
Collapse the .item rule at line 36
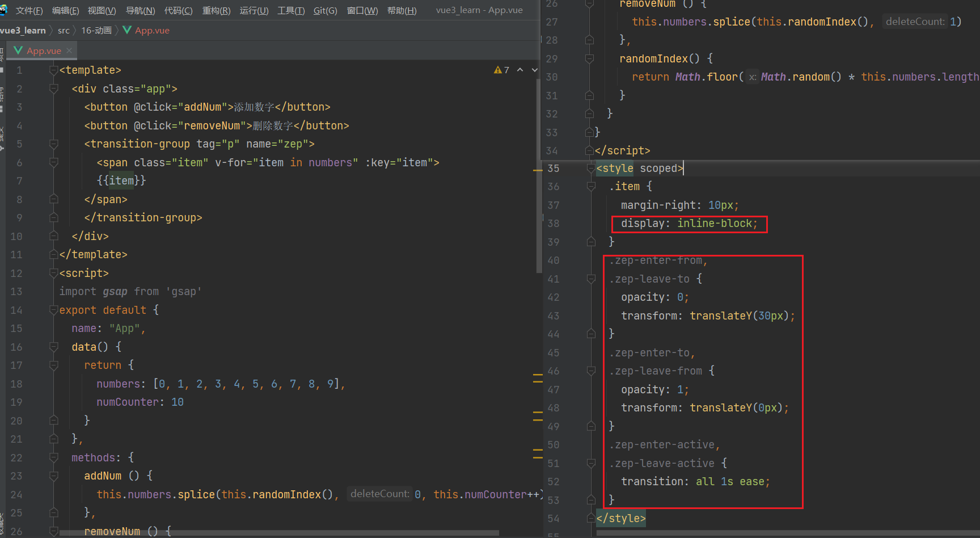click(590, 186)
